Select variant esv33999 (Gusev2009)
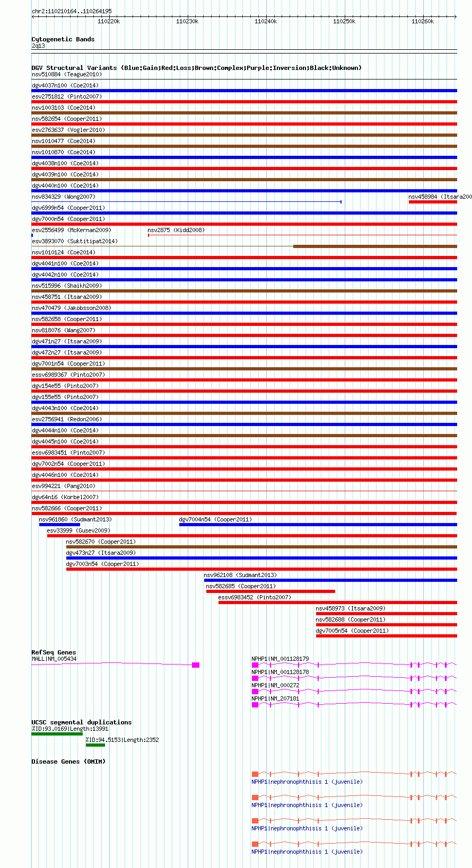The image size is (472, 868). tap(78, 530)
